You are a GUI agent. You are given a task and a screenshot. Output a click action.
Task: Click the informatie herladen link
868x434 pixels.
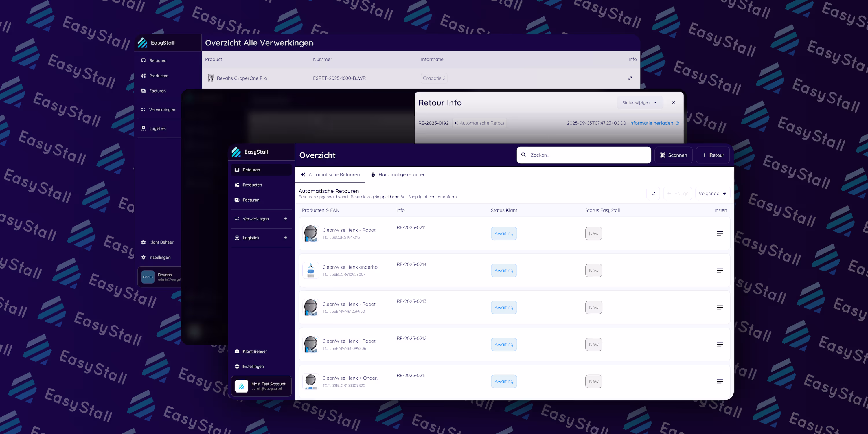[x=651, y=123]
